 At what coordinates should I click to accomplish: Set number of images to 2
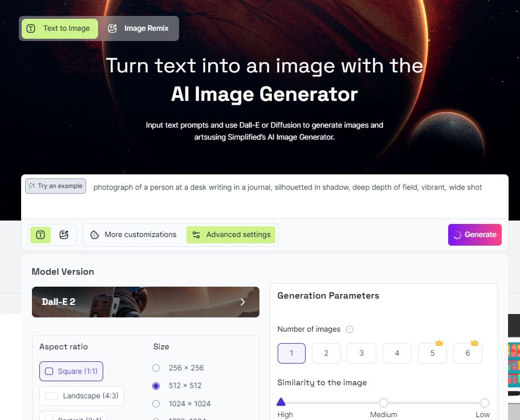pyautogui.click(x=326, y=353)
